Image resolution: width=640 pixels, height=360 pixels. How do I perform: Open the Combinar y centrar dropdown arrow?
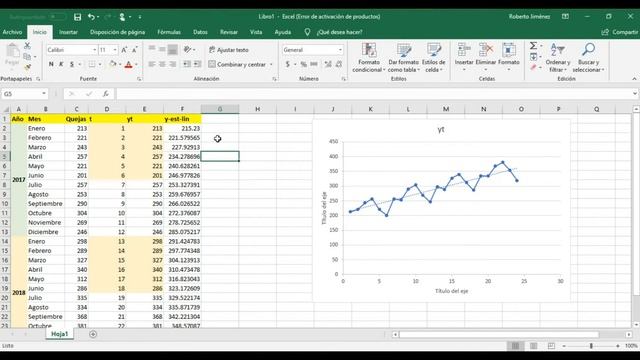click(271, 64)
